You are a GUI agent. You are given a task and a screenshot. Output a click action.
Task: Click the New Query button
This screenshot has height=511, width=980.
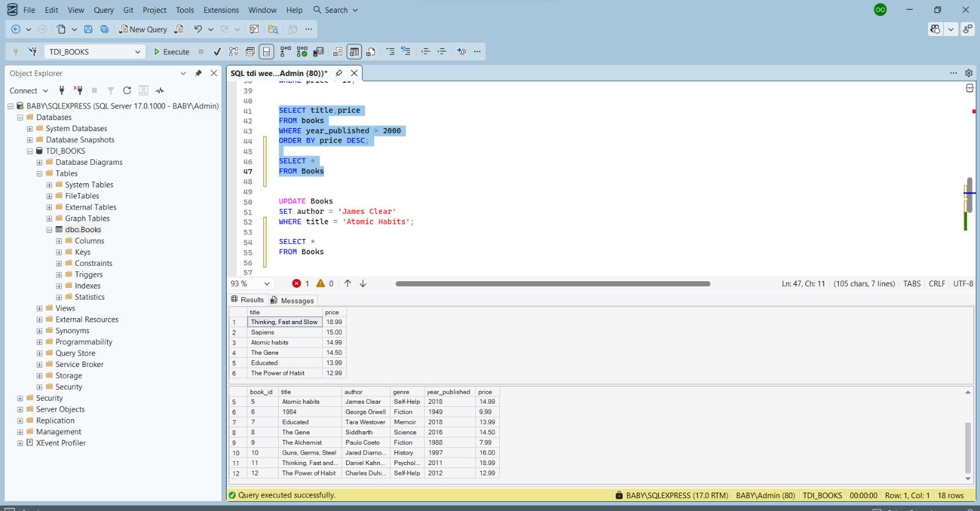click(143, 29)
